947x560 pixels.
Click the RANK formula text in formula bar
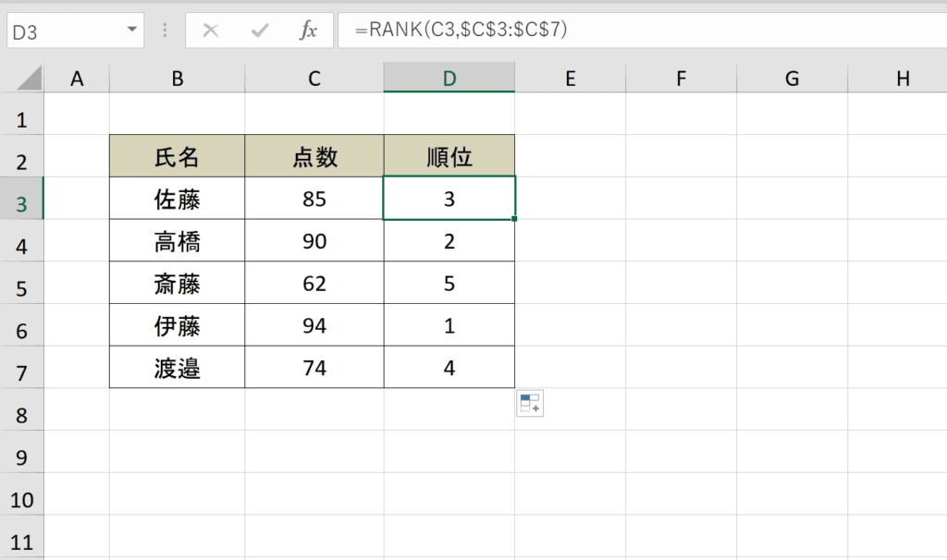coord(461,30)
